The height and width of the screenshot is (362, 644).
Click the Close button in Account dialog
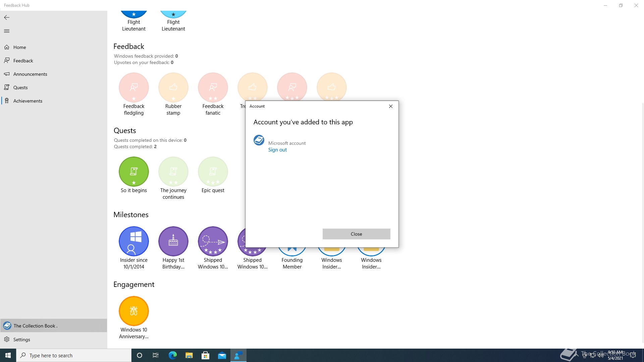pyautogui.click(x=356, y=234)
